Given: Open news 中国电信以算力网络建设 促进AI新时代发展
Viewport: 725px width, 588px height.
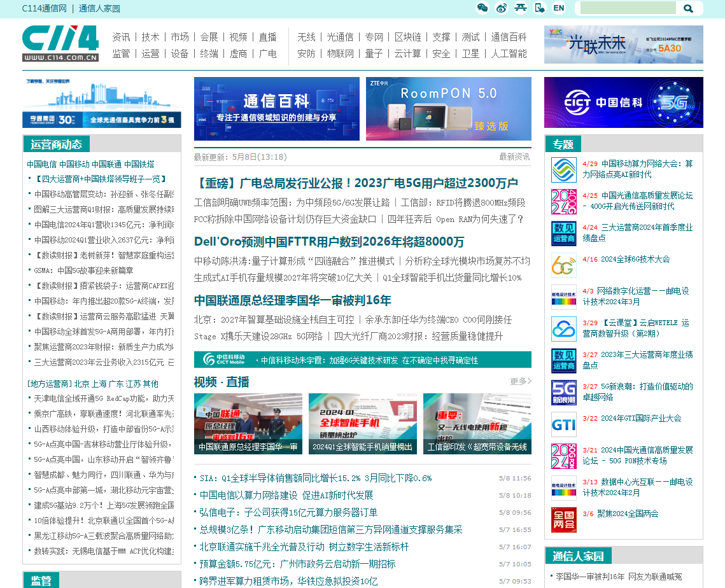Looking at the screenshot, I should pos(286,495).
